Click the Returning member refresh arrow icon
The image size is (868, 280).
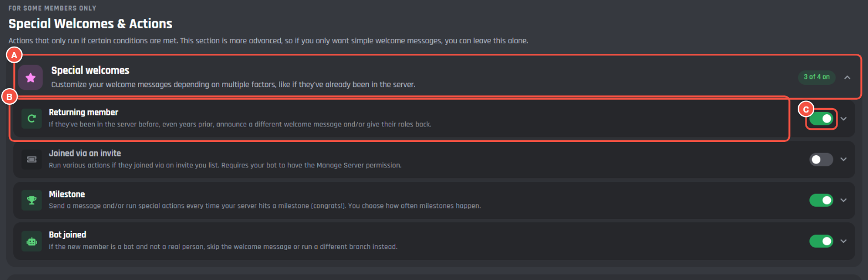point(32,118)
